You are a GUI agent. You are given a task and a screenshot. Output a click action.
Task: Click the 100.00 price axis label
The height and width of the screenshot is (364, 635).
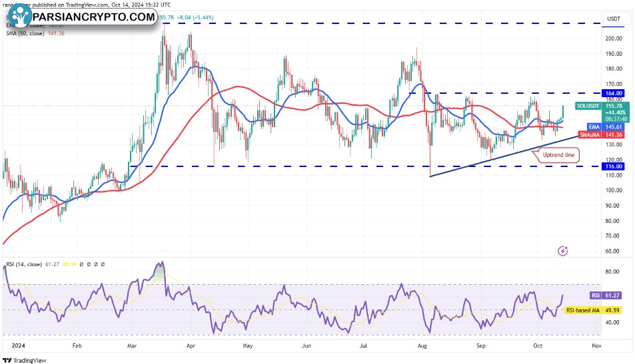(614, 190)
